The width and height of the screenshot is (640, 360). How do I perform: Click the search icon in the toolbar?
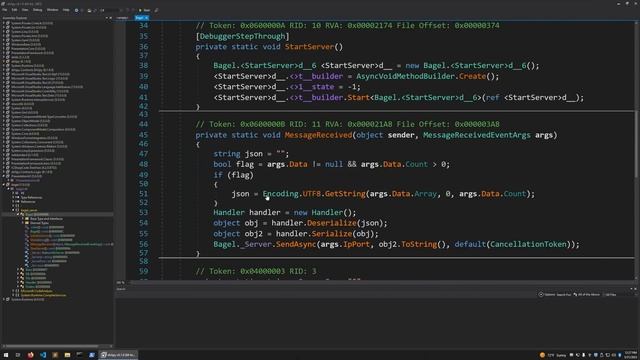click(x=156, y=10)
